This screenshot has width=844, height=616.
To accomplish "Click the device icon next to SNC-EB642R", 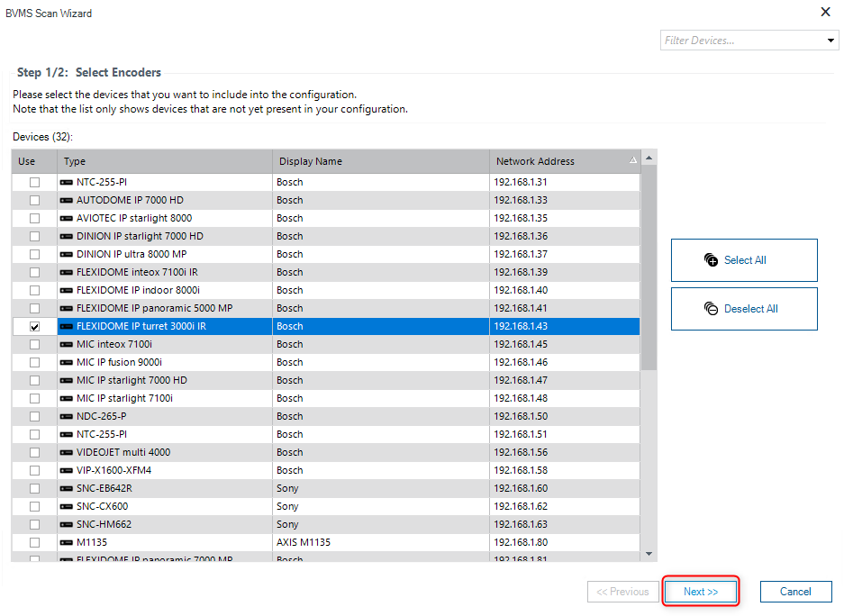I will tap(67, 488).
